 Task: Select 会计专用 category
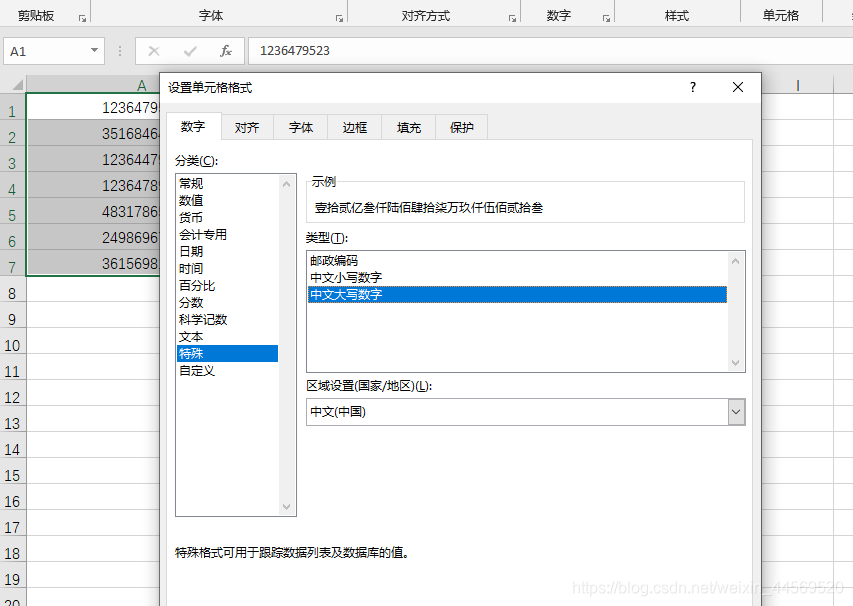[x=227, y=234]
